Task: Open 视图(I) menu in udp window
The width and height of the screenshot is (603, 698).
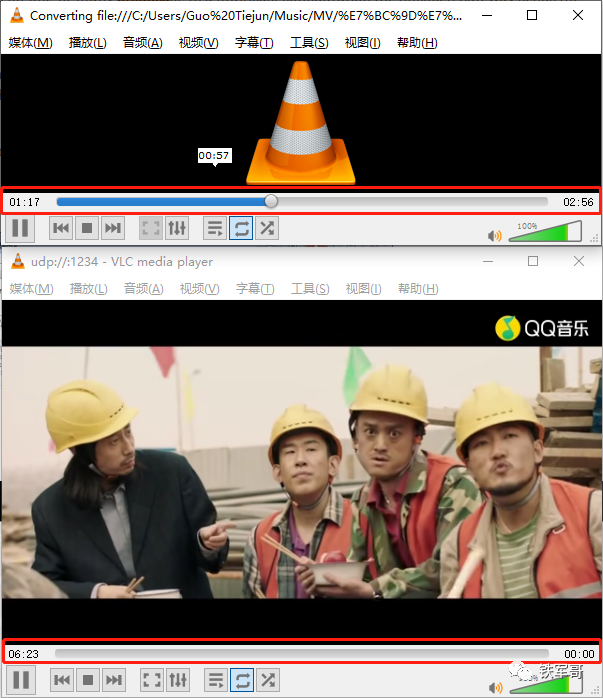Action: (363, 289)
